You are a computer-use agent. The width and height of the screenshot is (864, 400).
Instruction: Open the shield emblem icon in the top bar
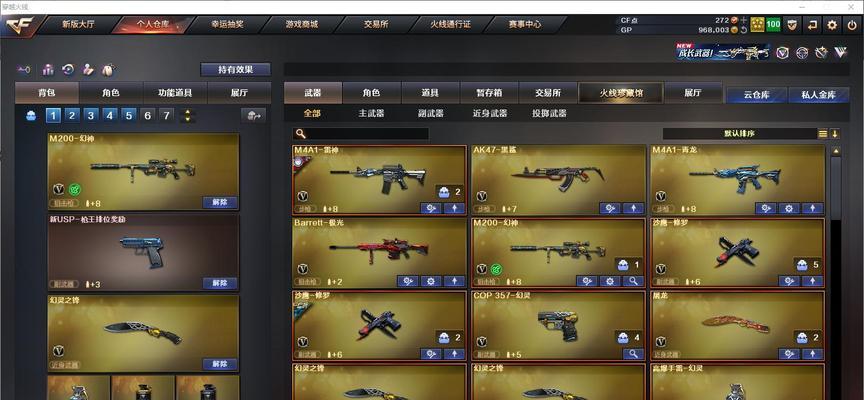click(792, 25)
